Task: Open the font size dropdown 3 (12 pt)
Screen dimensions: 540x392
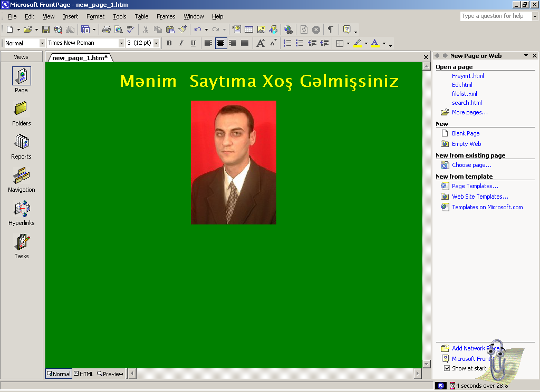Action: click(156, 43)
